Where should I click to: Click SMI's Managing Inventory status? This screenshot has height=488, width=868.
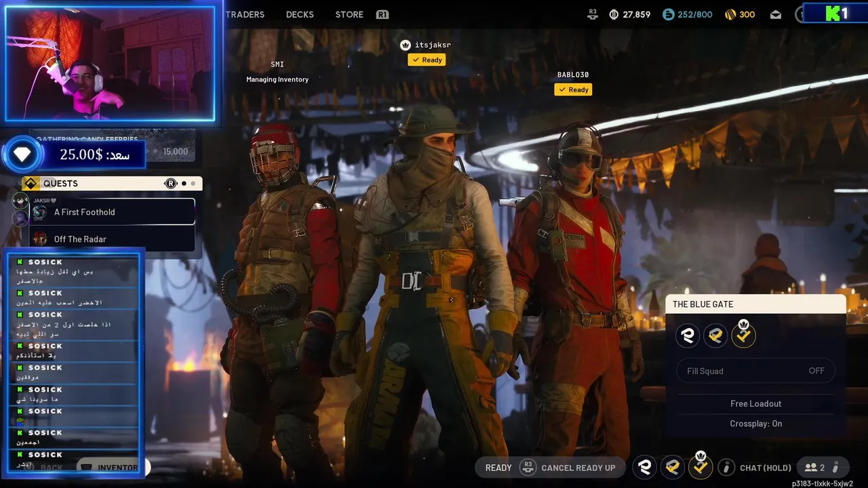(277, 79)
